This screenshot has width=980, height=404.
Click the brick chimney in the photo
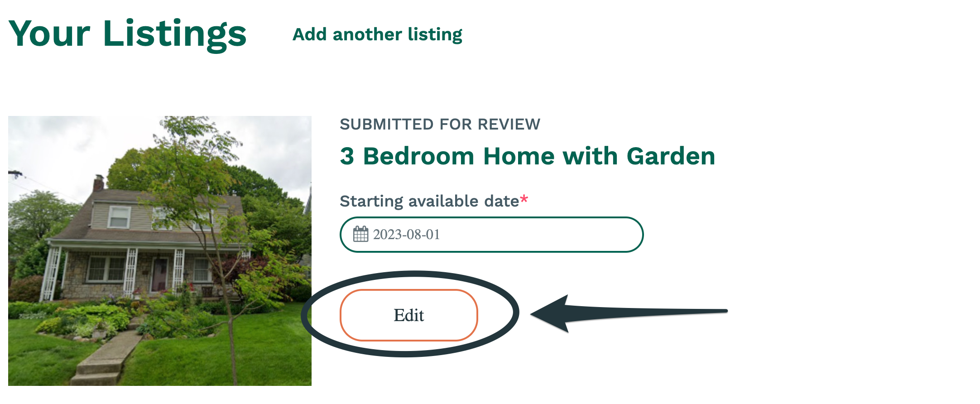coord(98,183)
